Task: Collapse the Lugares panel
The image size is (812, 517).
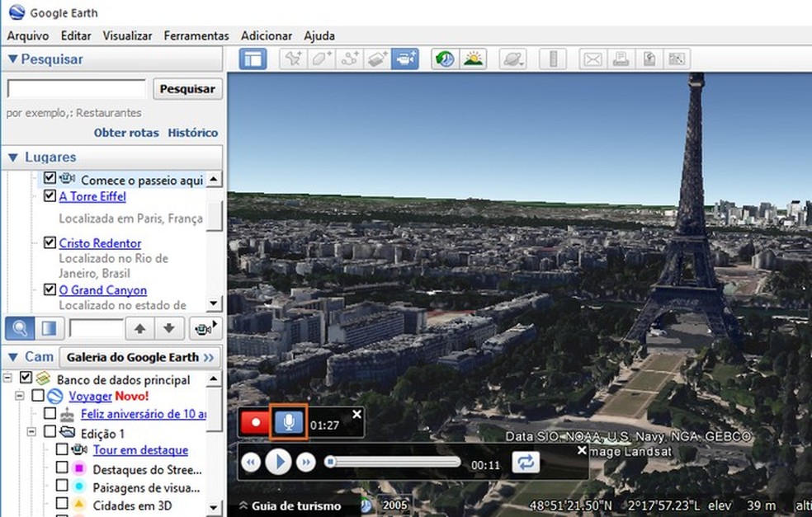Action: (12, 157)
